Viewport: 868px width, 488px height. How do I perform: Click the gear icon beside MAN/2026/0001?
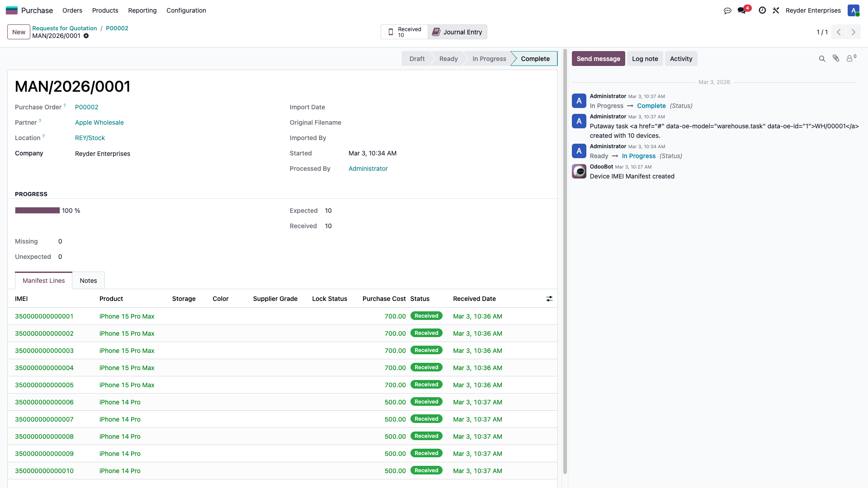tap(86, 36)
